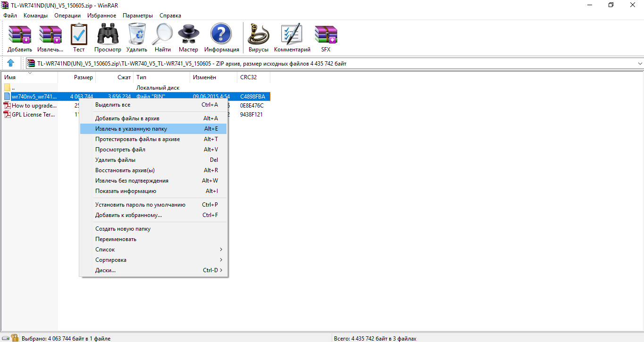Choose Выделить все in context menu
The width and height of the screenshot is (644, 342).
click(153, 105)
